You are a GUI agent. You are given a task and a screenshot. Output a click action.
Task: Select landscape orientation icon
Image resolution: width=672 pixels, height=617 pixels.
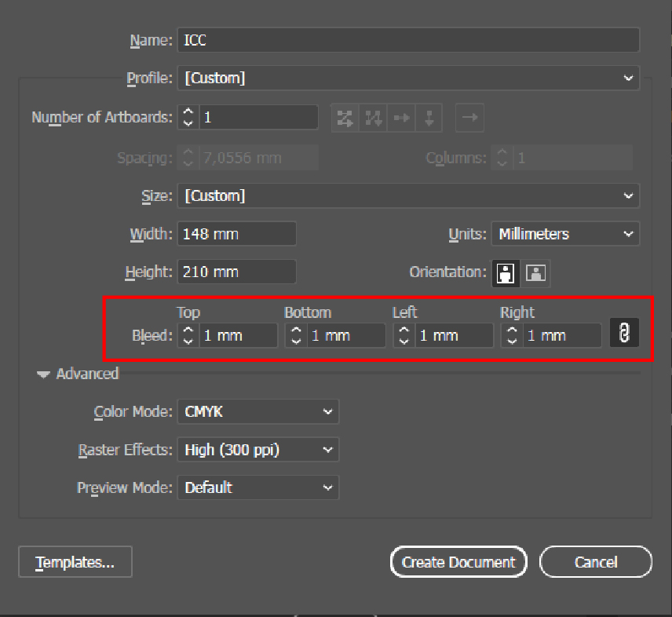(x=536, y=273)
